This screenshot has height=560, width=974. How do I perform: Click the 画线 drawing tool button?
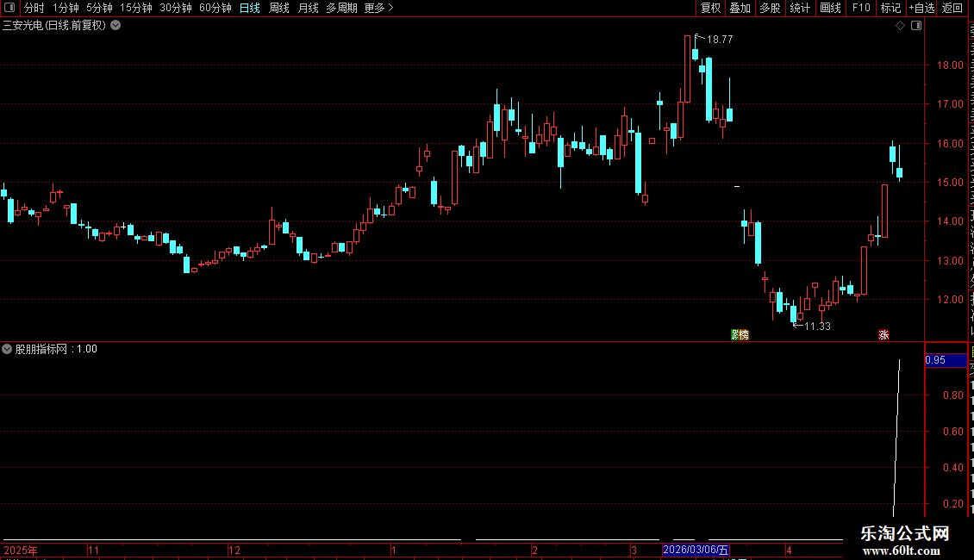pyautogui.click(x=831, y=8)
